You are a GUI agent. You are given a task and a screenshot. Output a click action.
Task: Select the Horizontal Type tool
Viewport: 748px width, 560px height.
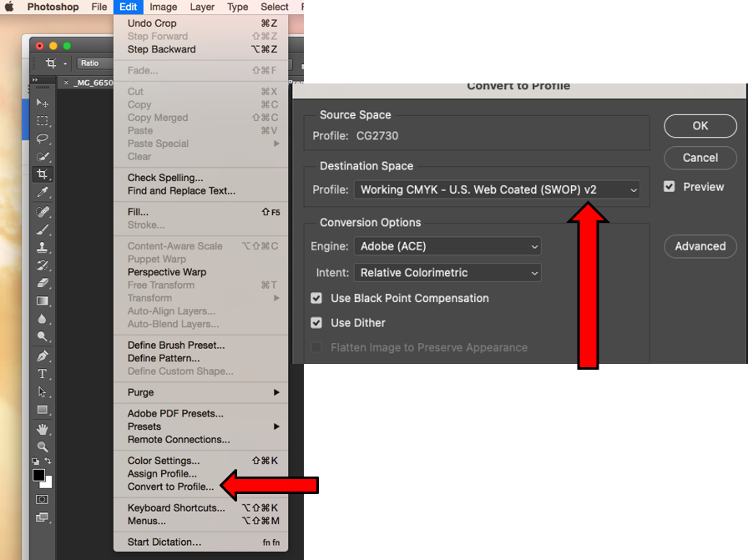42,374
